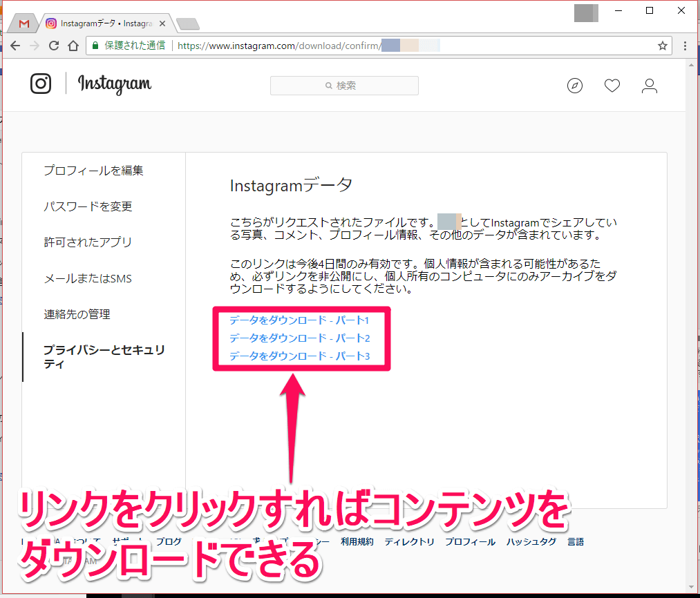
Task: Open 許可されたアプリ in sidebar
Action: [88, 242]
